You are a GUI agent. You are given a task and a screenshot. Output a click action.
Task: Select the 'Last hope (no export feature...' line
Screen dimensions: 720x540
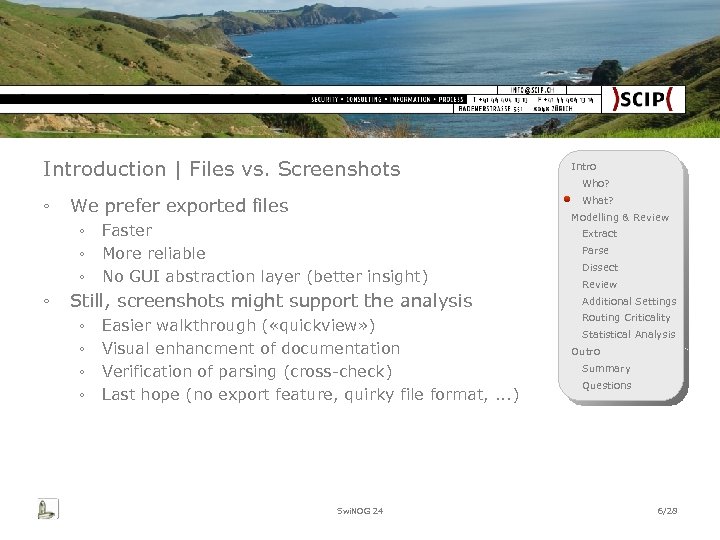(x=310, y=395)
